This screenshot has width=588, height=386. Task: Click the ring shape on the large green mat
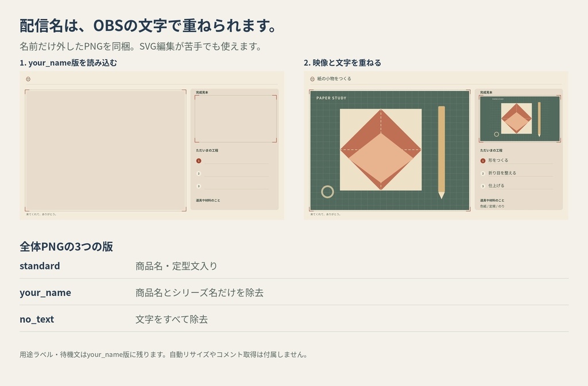point(327,192)
